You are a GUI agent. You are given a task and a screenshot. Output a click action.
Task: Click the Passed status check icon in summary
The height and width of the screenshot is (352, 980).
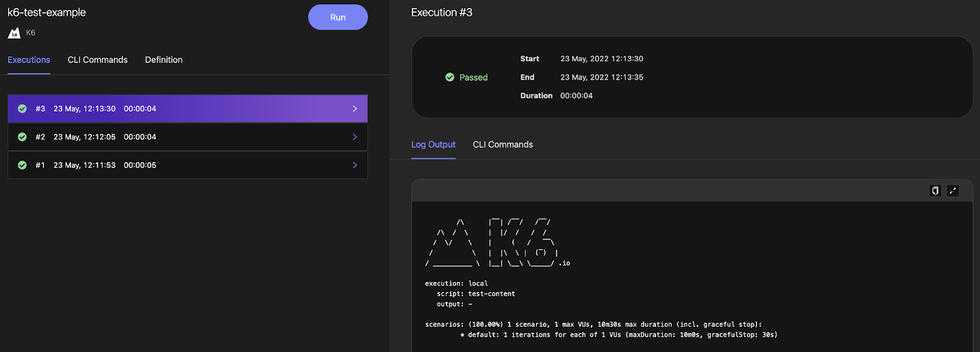point(450,77)
